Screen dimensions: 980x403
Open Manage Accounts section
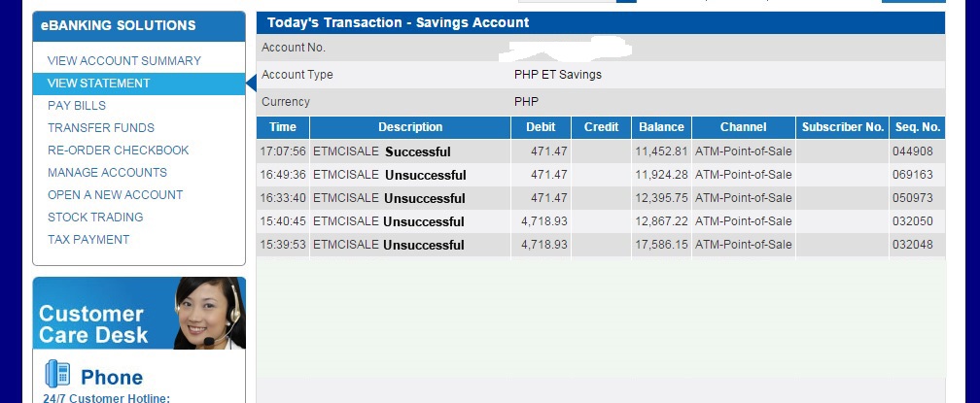coord(107,173)
